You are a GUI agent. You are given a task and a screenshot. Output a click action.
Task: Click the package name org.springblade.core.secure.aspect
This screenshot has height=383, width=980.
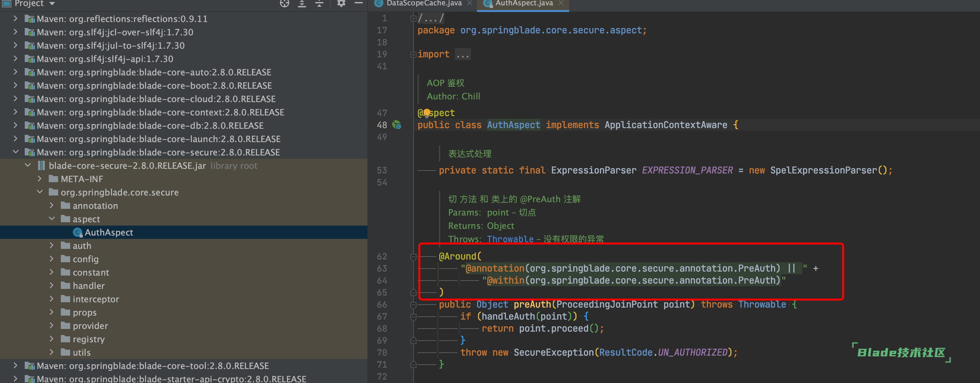[x=550, y=30]
